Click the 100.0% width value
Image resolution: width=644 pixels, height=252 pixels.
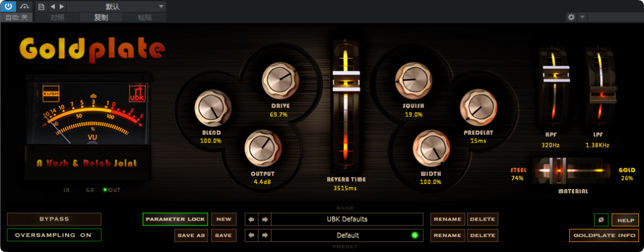[430, 181]
